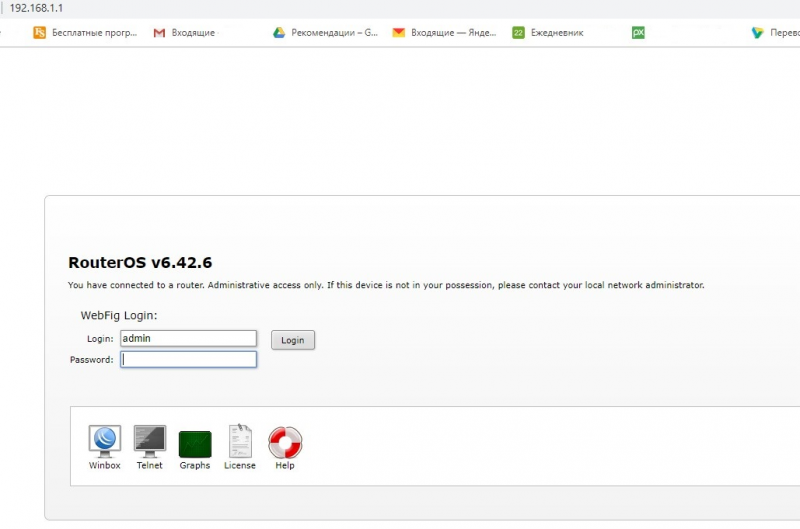800x529 pixels.
Task: View the License document icon
Action: 240,441
